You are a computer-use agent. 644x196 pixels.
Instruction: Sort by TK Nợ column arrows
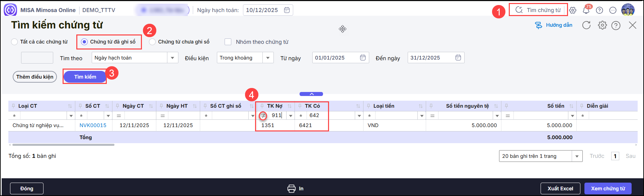click(x=290, y=106)
